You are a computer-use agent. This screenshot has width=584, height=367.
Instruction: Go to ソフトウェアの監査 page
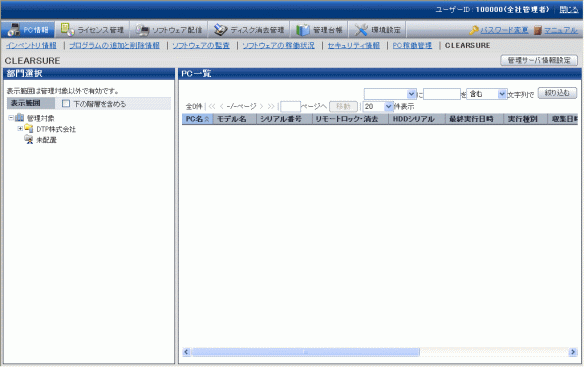[201, 45]
